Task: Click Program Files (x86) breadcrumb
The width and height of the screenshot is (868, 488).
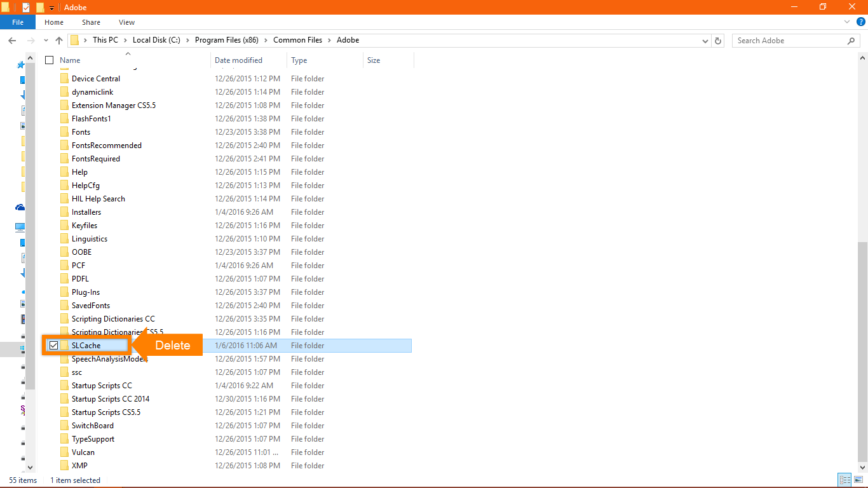Action: tap(227, 40)
